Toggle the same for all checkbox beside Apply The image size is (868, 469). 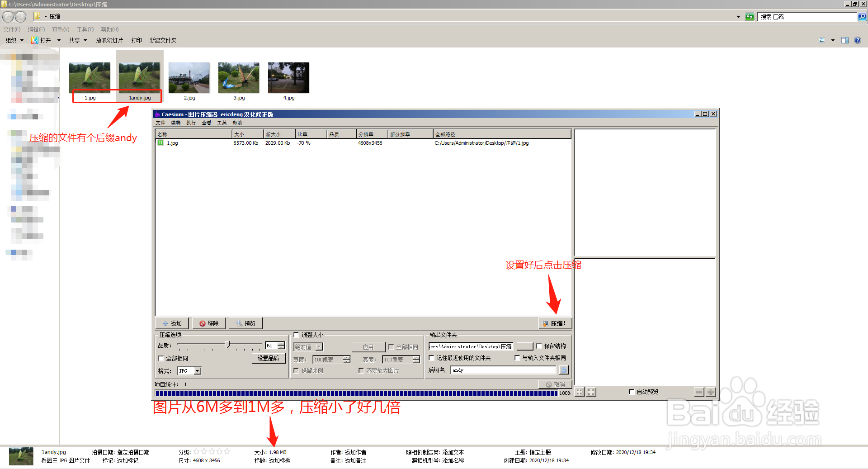click(392, 347)
